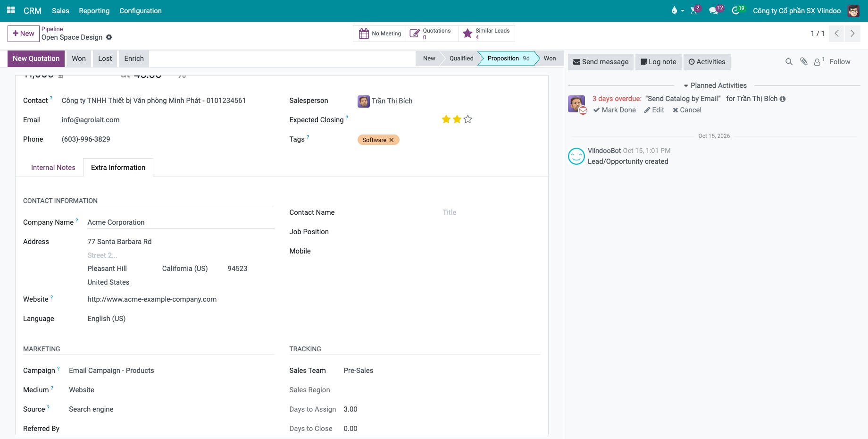Click Log note button
The image size is (868, 439).
tap(659, 62)
